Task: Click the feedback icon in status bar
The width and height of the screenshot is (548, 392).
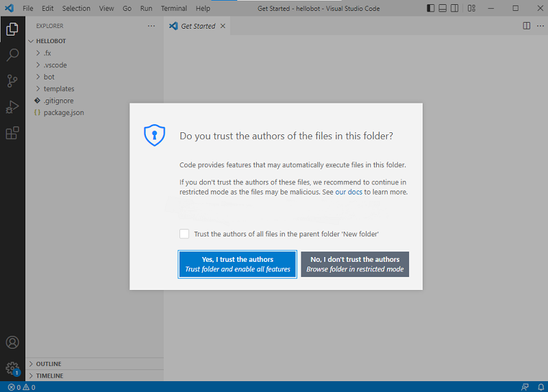Action: (525, 387)
